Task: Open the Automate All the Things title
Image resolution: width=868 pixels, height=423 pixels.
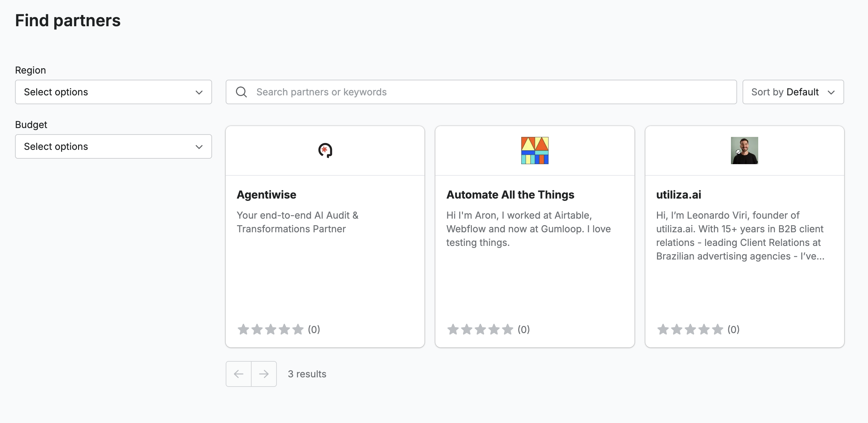Action: pos(510,195)
